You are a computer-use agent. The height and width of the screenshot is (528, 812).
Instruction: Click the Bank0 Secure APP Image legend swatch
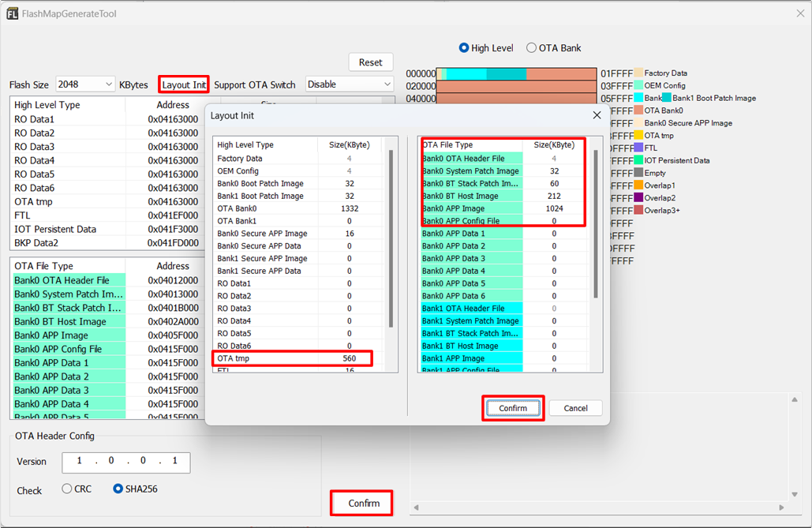(638, 123)
